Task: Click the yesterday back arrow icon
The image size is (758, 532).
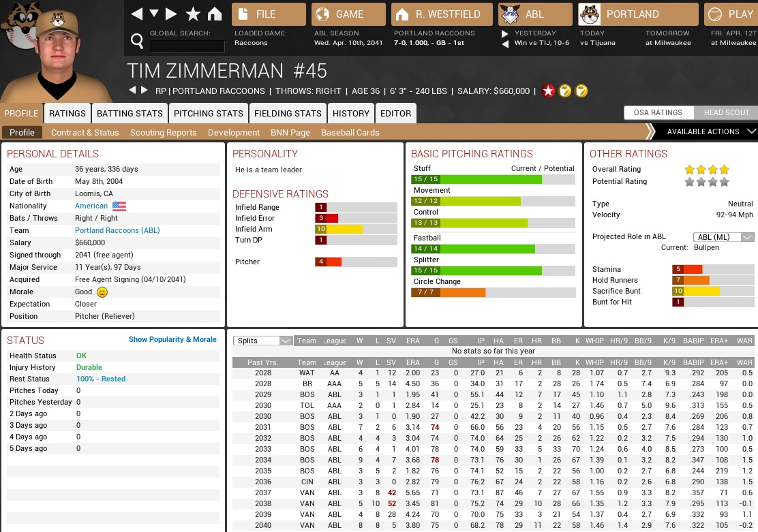Action: point(504,44)
